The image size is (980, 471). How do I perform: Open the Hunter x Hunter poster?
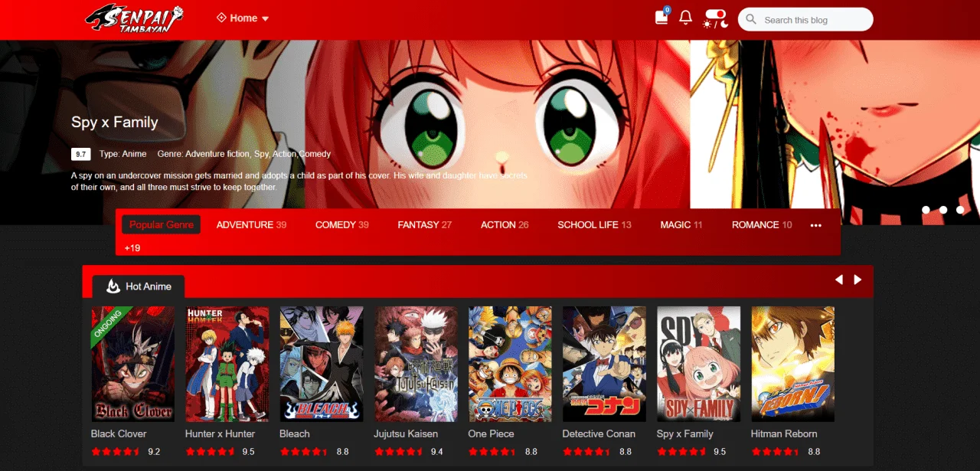[227, 364]
